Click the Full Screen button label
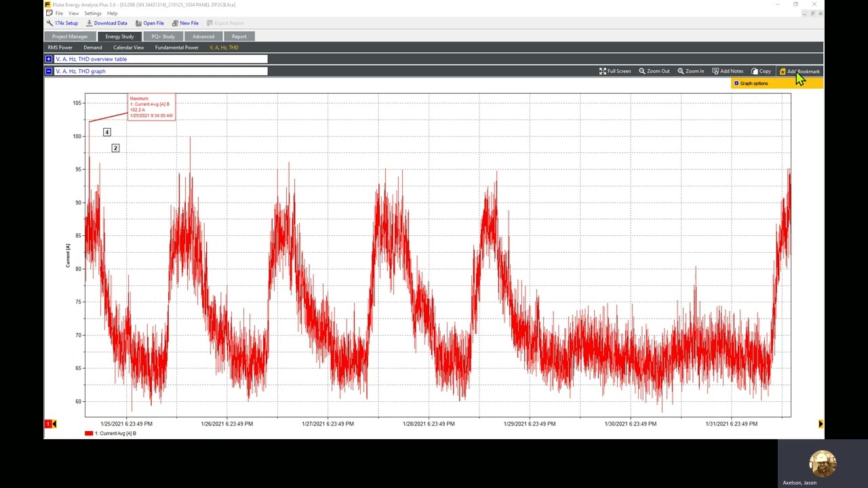 [619, 71]
